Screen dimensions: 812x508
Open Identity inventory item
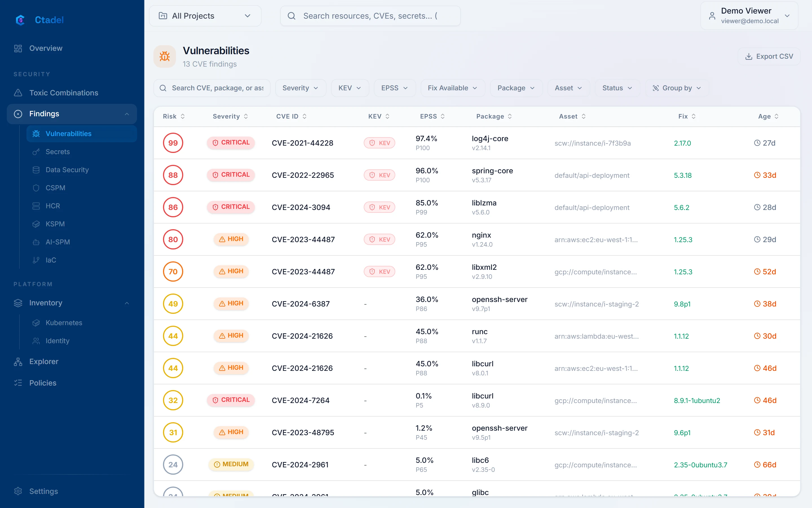click(81, 341)
